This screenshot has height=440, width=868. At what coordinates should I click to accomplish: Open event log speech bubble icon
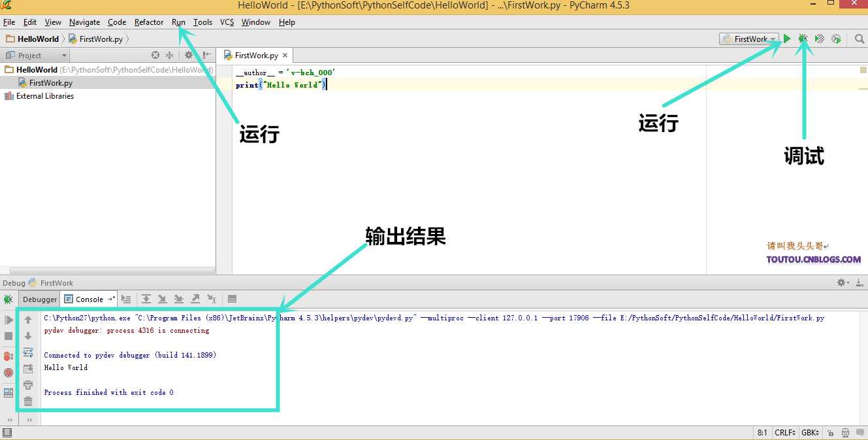(x=860, y=433)
